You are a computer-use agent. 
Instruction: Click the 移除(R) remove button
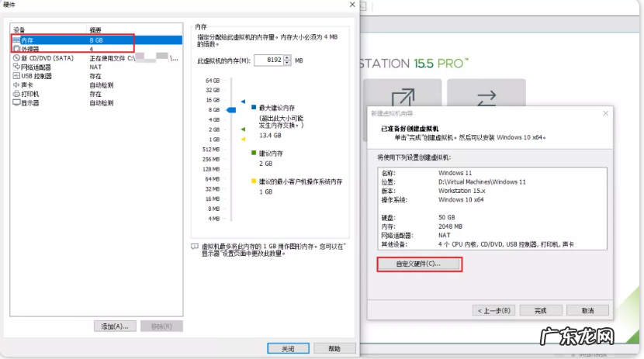pyautogui.click(x=161, y=326)
